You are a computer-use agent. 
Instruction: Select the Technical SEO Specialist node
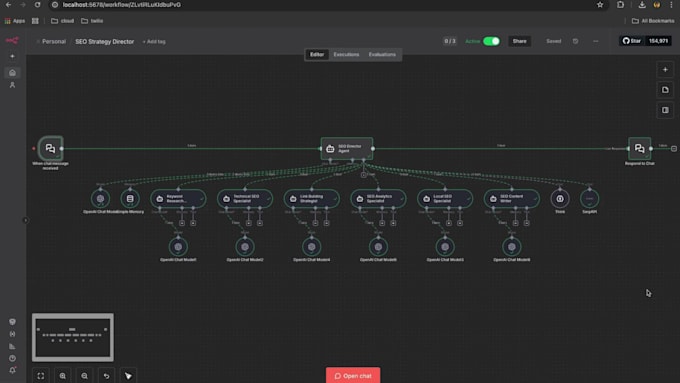click(x=245, y=199)
